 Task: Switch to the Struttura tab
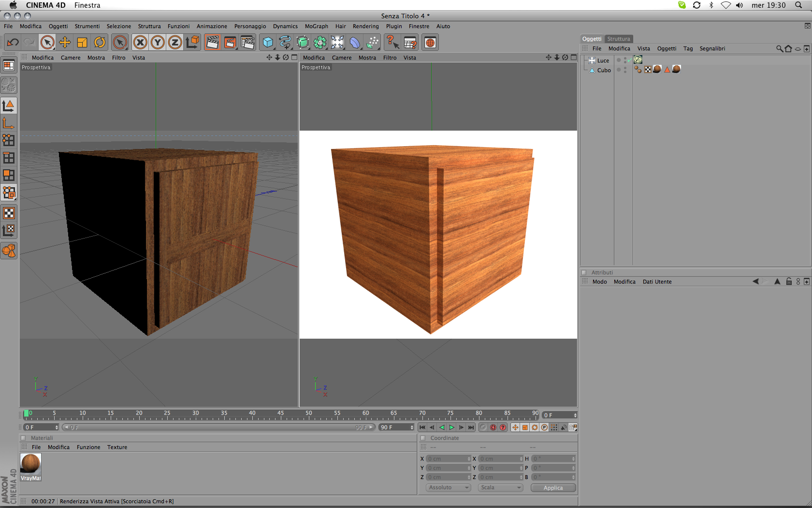pyautogui.click(x=619, y=39)
